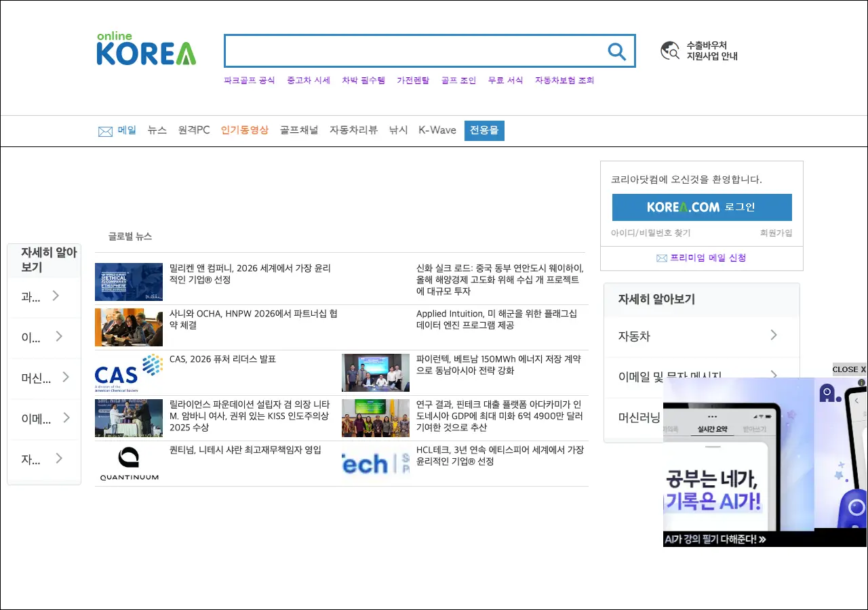
Task: Click the magnifying glass search icon
Action: [x=616, y=52]
